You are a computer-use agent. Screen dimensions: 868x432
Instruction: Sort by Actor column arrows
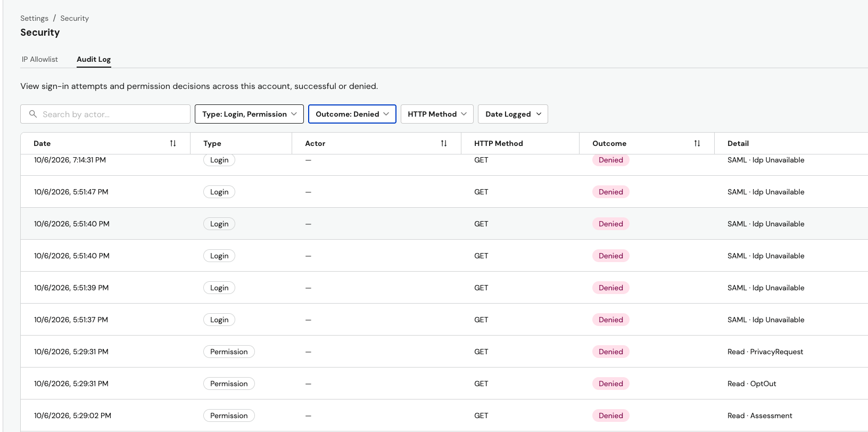(444, 143)
